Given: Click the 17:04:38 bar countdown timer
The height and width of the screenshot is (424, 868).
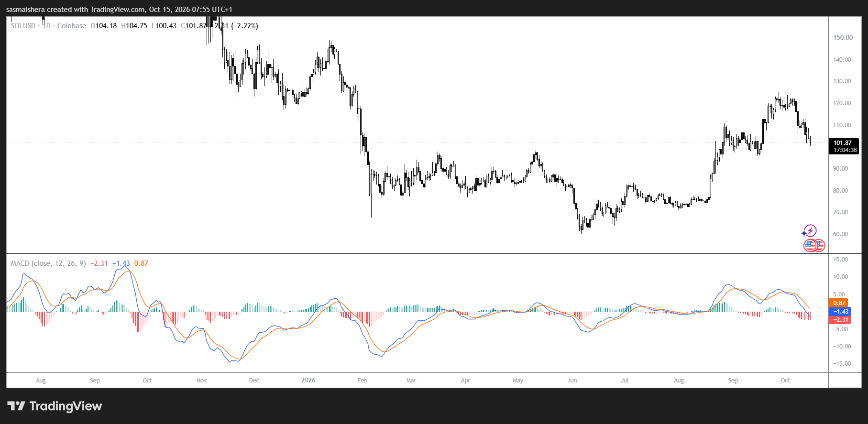Looking at the screenshot, I should (x=845, y=150).
